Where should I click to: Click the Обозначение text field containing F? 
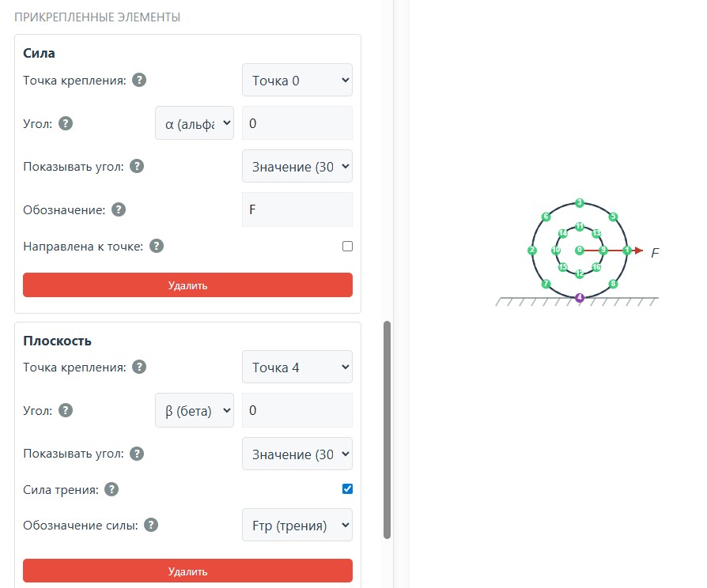click(x=297, y=209)
